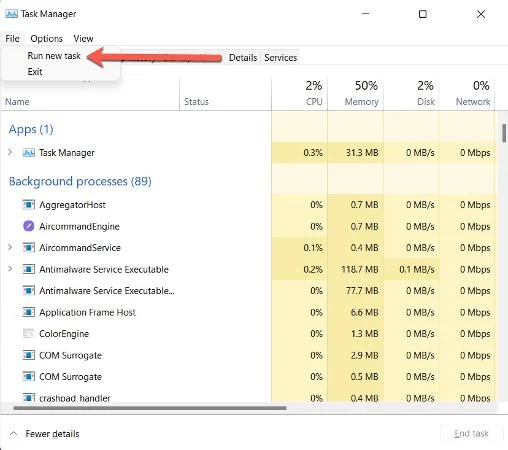
Task: Collapse view with Fewer details chevron
Action: point(13,434)
